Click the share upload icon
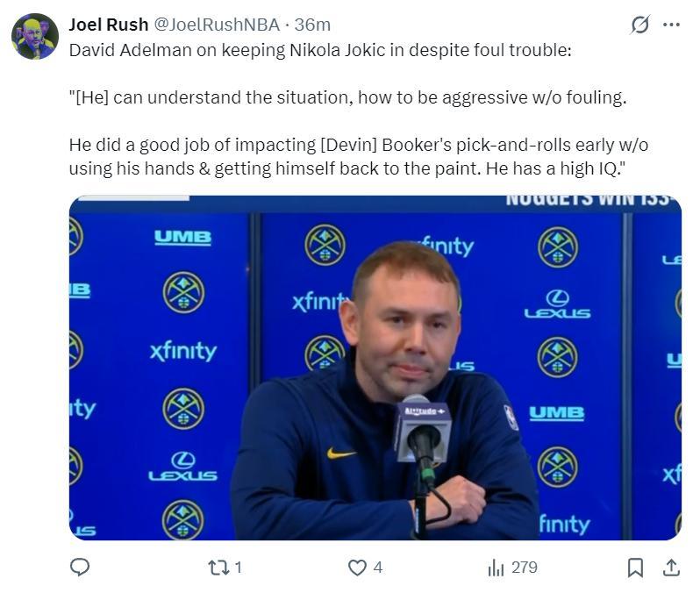The image size is (700, 593). click(x=671, y=568)
